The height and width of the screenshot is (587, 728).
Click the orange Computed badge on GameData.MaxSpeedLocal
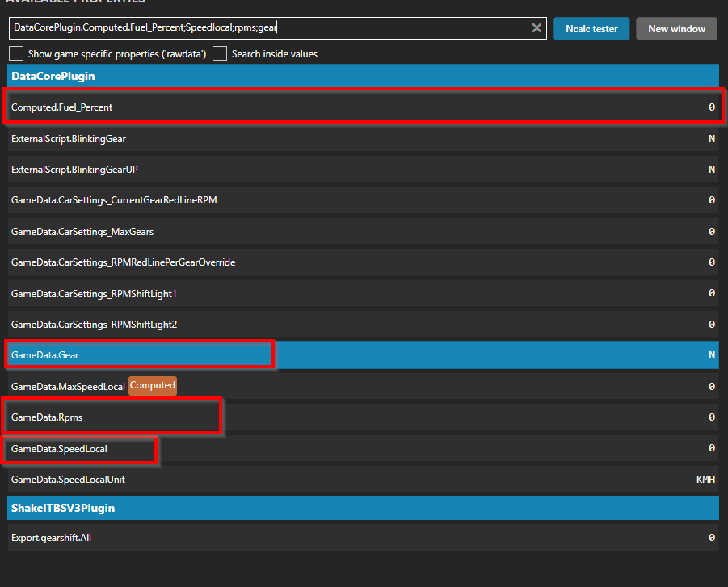pos(152,386)
